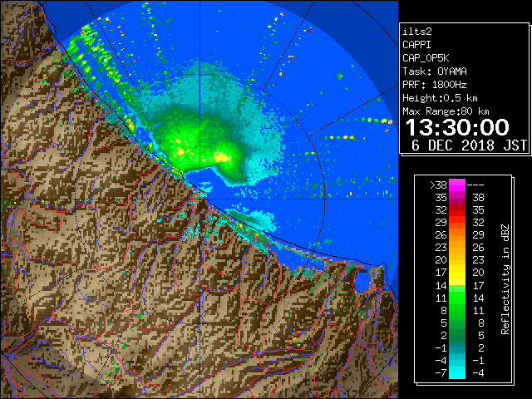Click the teal echo patch southeast of radar center
The image size is (532, 399).
point(253,218)
